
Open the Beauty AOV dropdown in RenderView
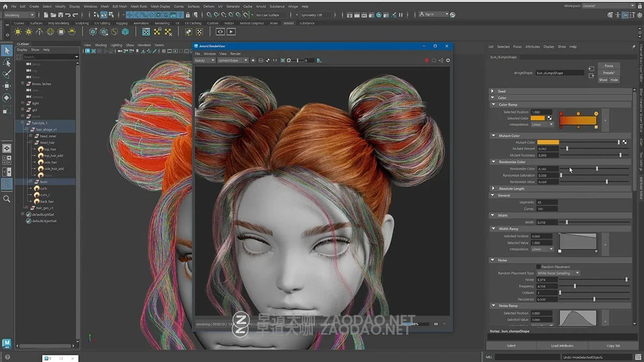(x=204, y=61)
